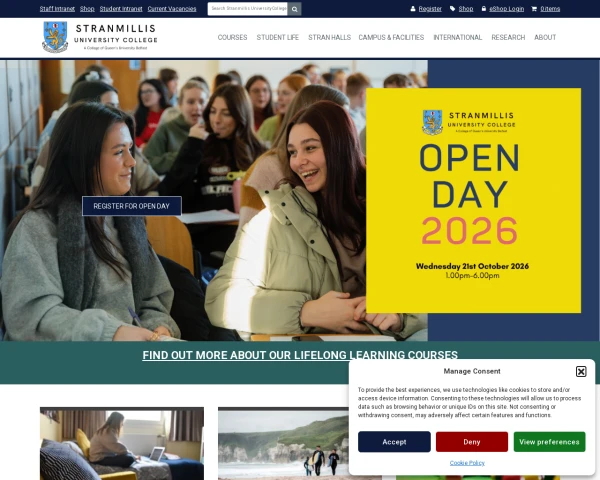Open the Courses menu
This screenshot has width=600, height=480.
click(232, 38)
